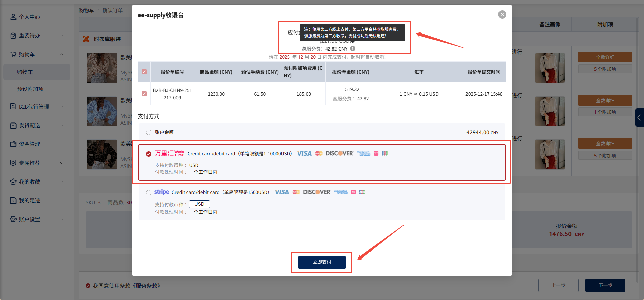This screenshot has height=300, width=644.
Task: Click the Discover logo in WorldFirst row
Action: coord(339,153)
